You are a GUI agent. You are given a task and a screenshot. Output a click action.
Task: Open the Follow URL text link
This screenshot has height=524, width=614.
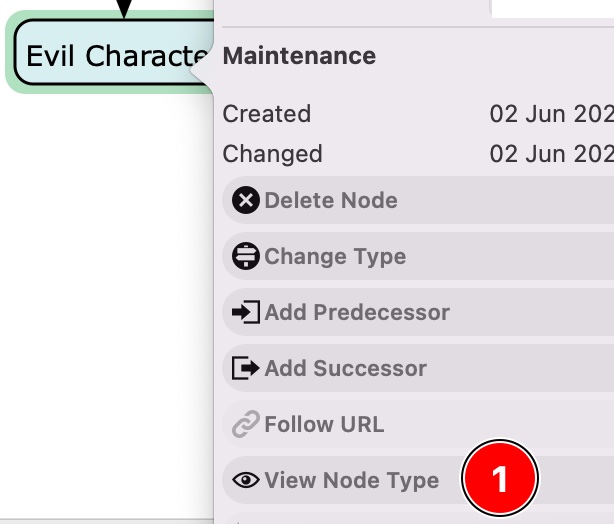coord(324,425)
